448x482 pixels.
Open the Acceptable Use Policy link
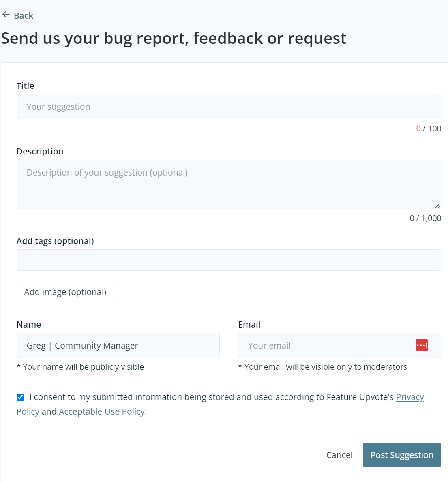(102, 412)
